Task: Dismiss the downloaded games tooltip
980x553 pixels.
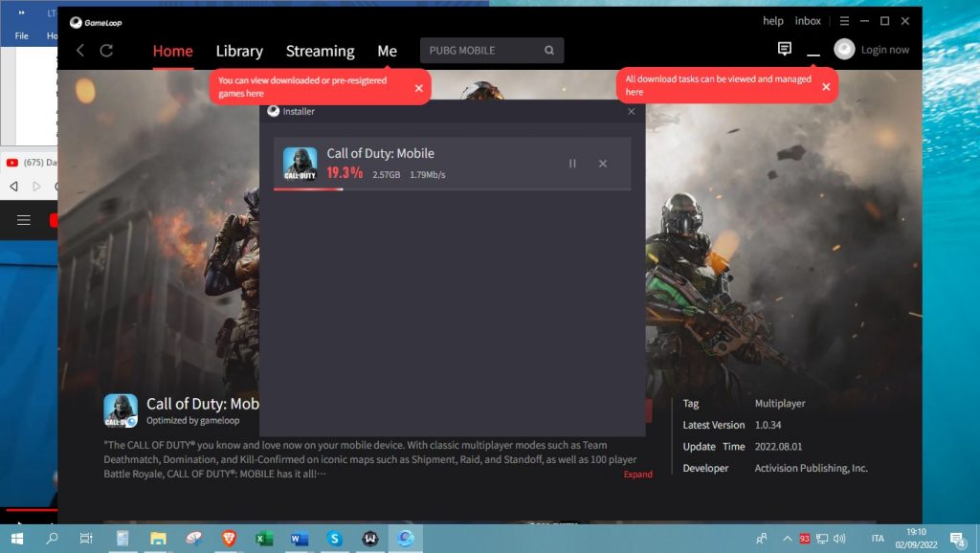Action: tap(418, 88)
